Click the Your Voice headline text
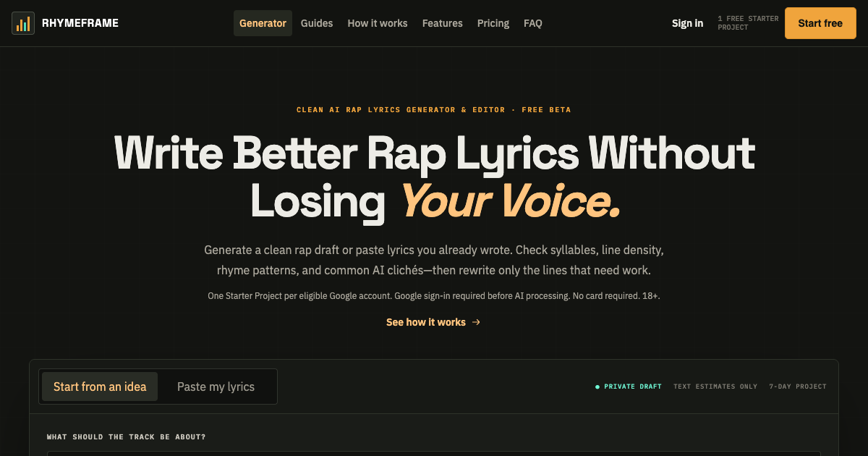Image resolution: width=868 pixels, height=456 pixels. [x=510, y=200]
